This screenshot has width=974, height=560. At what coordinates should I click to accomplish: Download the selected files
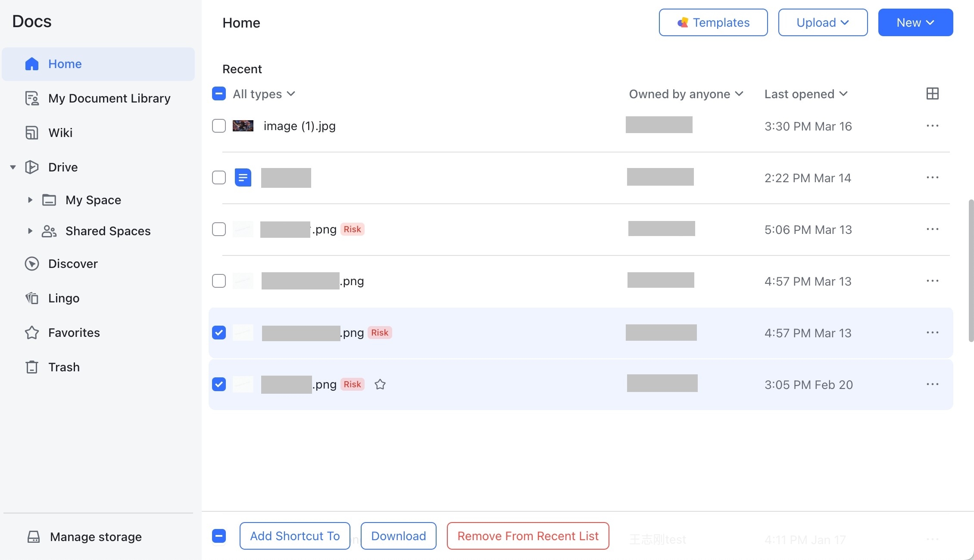coord(399,536)
